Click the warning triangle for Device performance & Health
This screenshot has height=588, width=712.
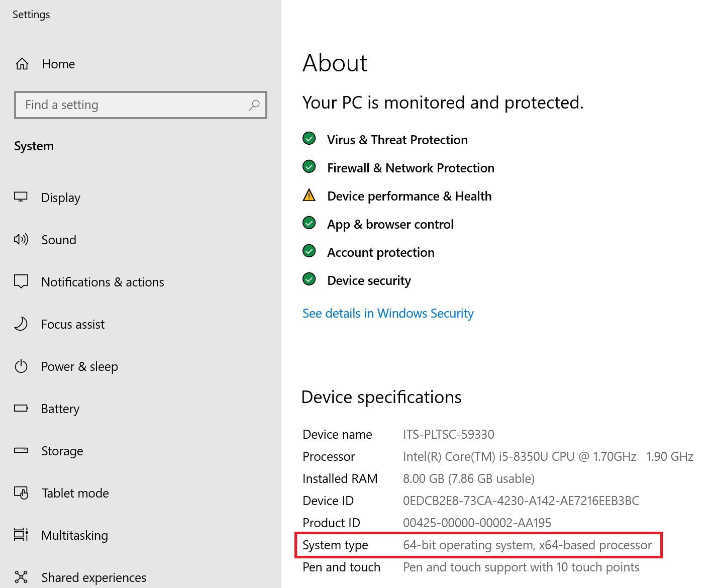coord(309,195)
